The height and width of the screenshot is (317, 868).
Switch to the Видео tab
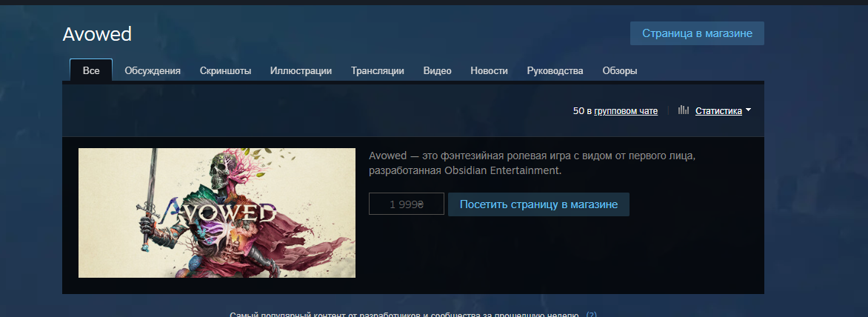click(437, 71)
